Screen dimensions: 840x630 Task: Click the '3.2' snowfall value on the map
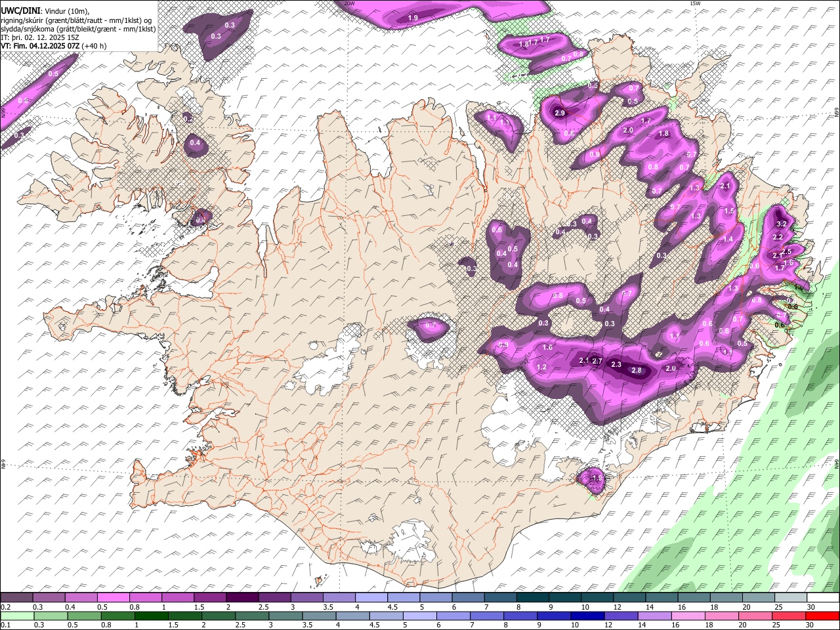point(781,224)
